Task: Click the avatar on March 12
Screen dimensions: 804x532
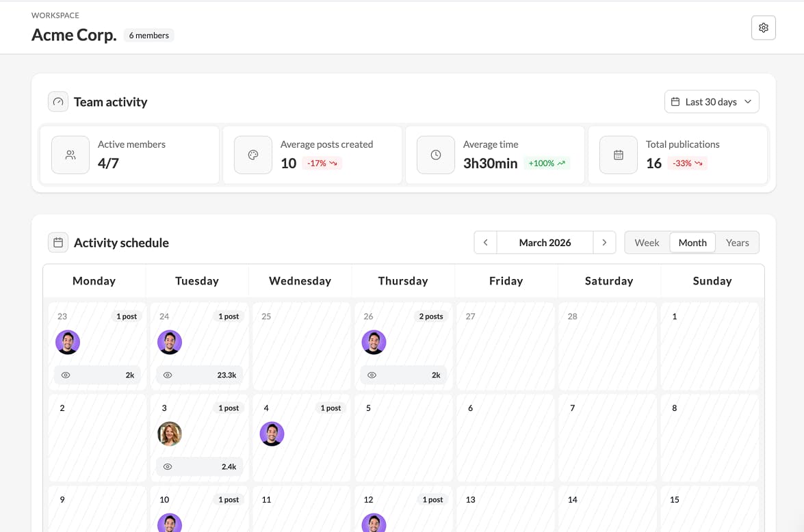Action: coord(374,523)
